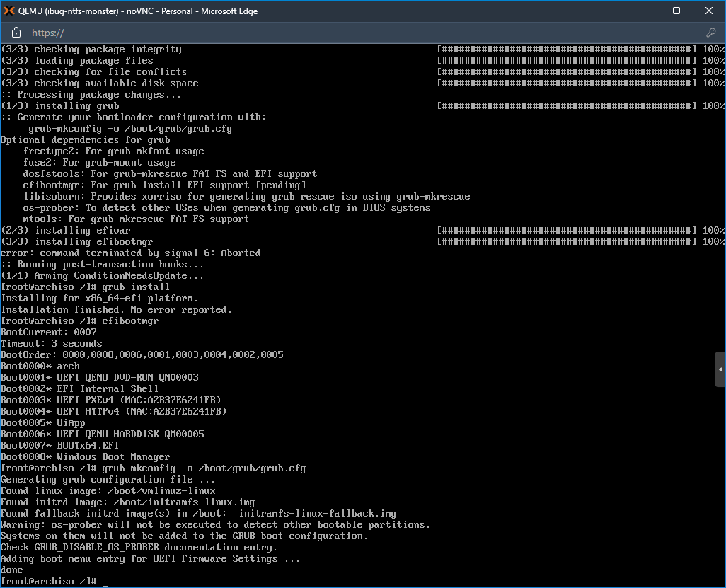This screenshot has height=588, width=726.
Task: Click the 'freetype2: For grub-mkfont usage' line
Action: pyautogui.click(x=114, y=151)
